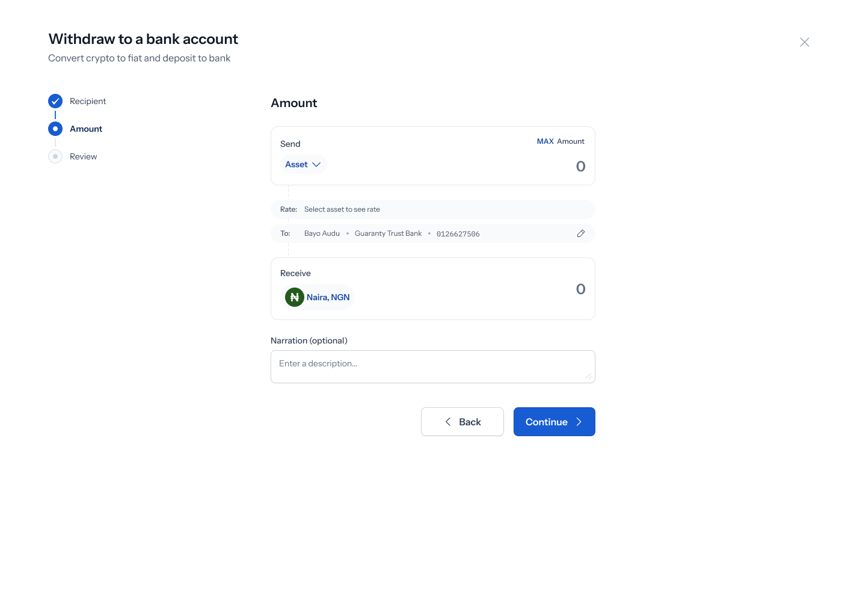Go back with the Back button
This screenshot has width=866, height=616.
[x=462, y=422]
